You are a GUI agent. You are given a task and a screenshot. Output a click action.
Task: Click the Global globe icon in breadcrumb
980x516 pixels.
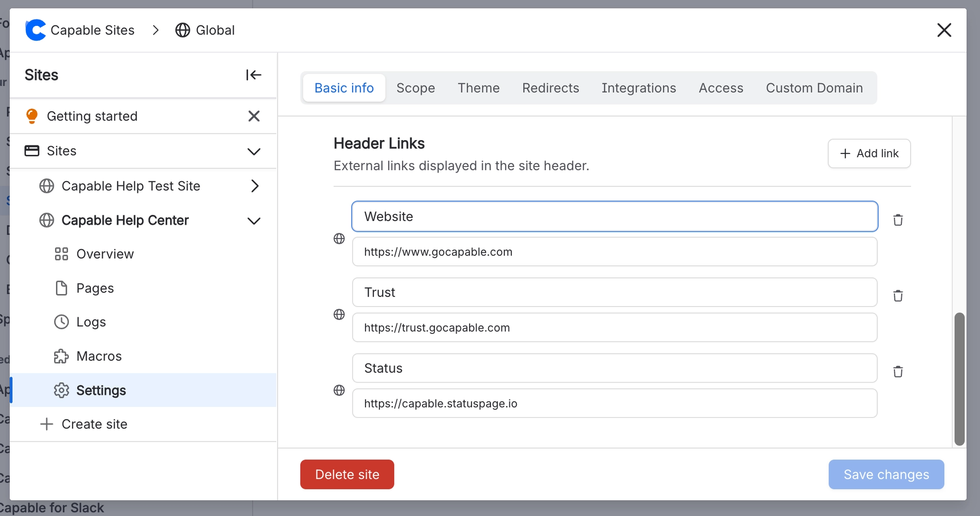point(182,30)
